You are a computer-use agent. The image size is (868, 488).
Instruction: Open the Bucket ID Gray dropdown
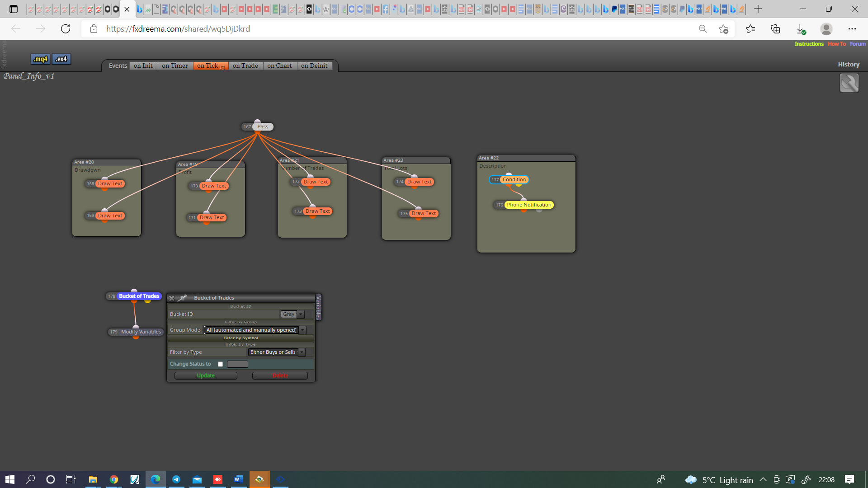[x=292, y=314]
